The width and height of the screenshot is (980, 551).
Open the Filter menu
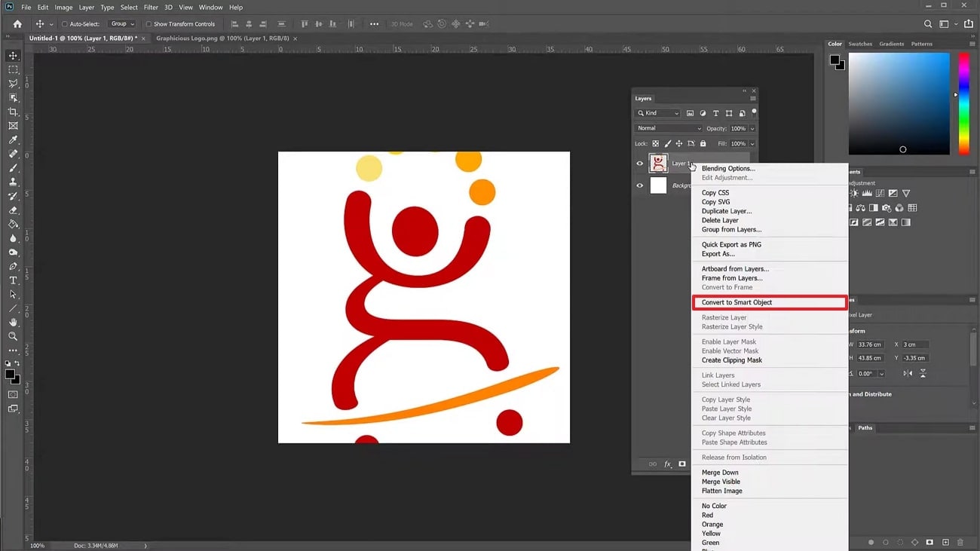pos(151,8)
